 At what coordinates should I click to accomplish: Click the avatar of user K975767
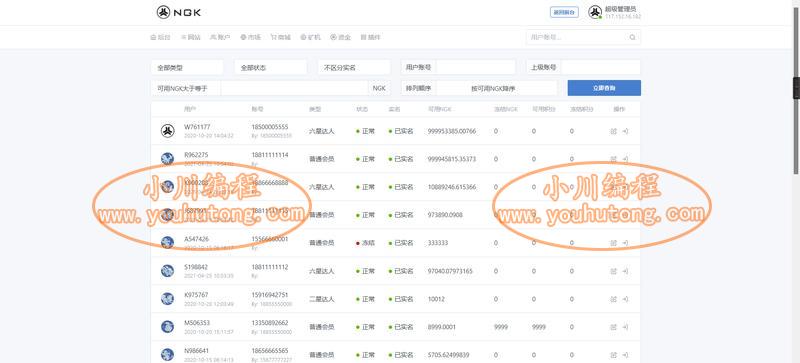pyautogui.click(x=167, y=299)
